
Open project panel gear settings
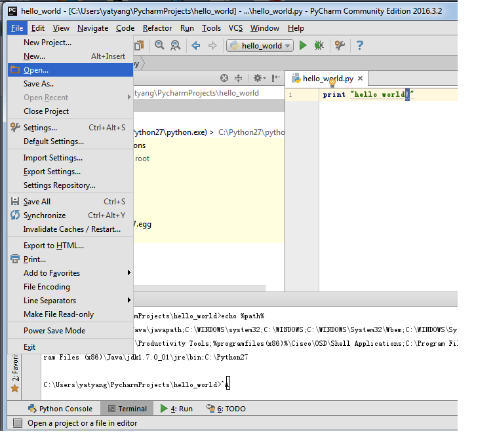(260, 78)
